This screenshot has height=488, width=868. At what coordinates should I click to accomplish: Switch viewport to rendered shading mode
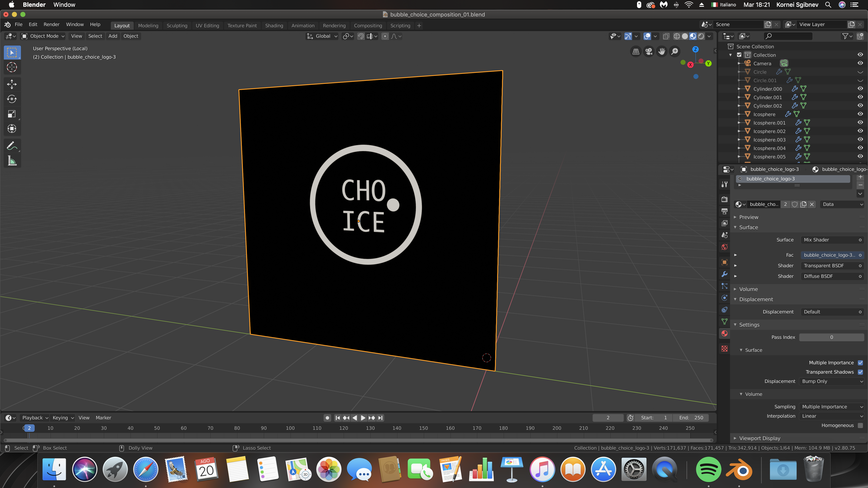click(x=701, y=36)
